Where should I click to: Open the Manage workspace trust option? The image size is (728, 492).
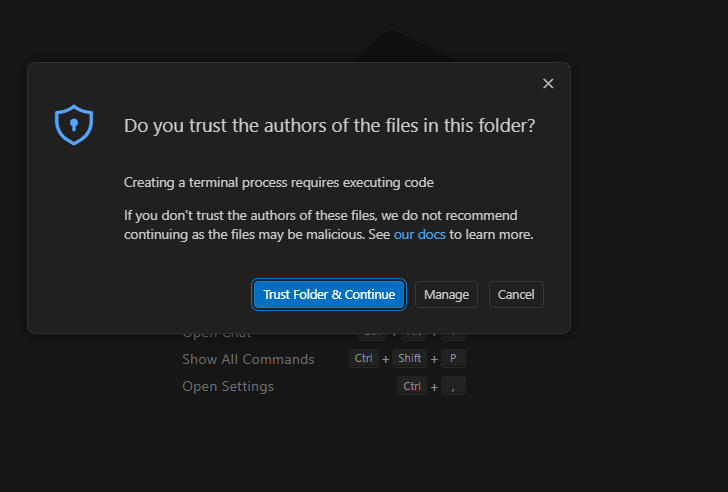446,295
